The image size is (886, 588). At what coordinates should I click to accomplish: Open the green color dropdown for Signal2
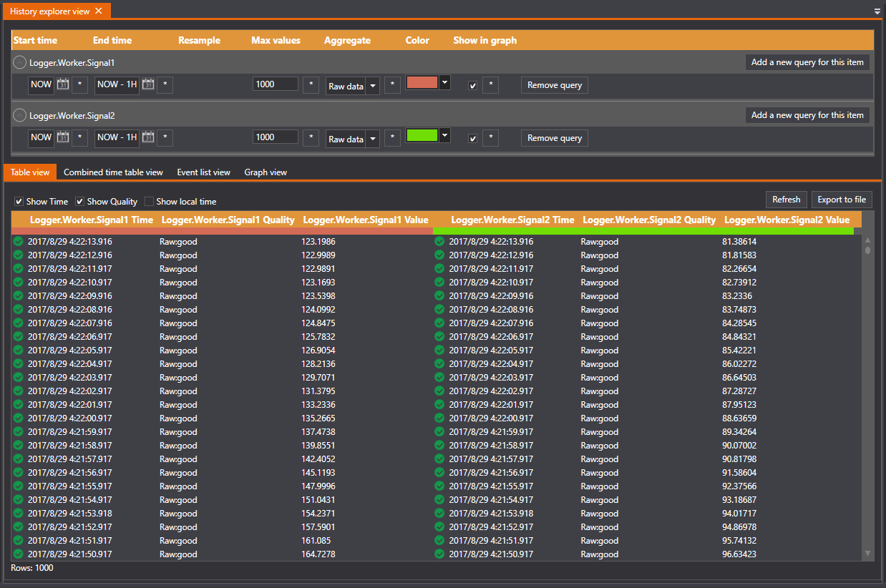[444, 135]
